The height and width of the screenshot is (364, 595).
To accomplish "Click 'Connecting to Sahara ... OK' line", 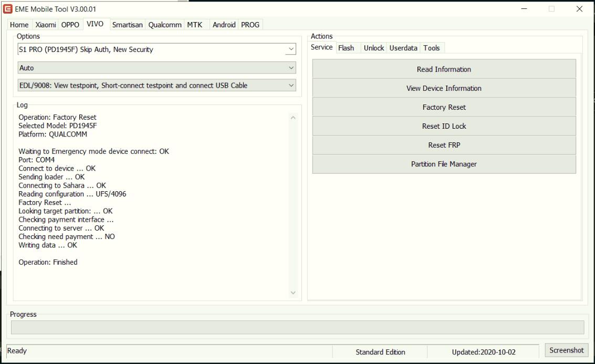I will (62, 185).
